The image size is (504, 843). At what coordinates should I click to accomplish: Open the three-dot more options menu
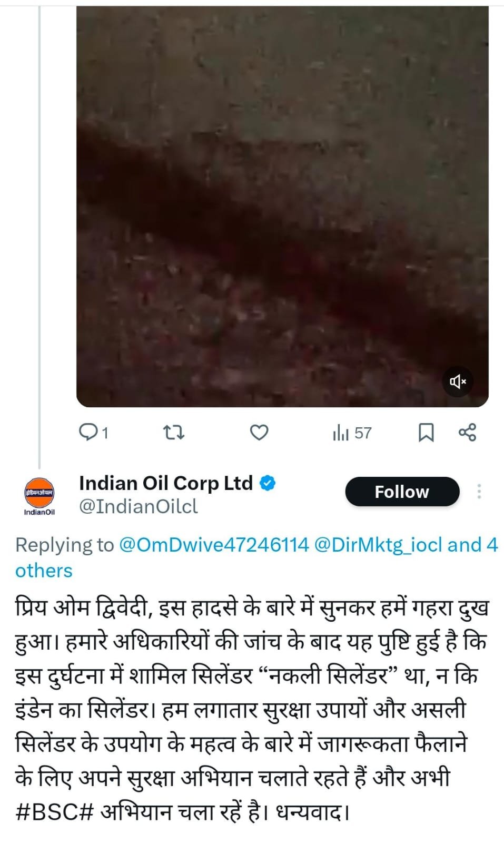click(479, 492)
